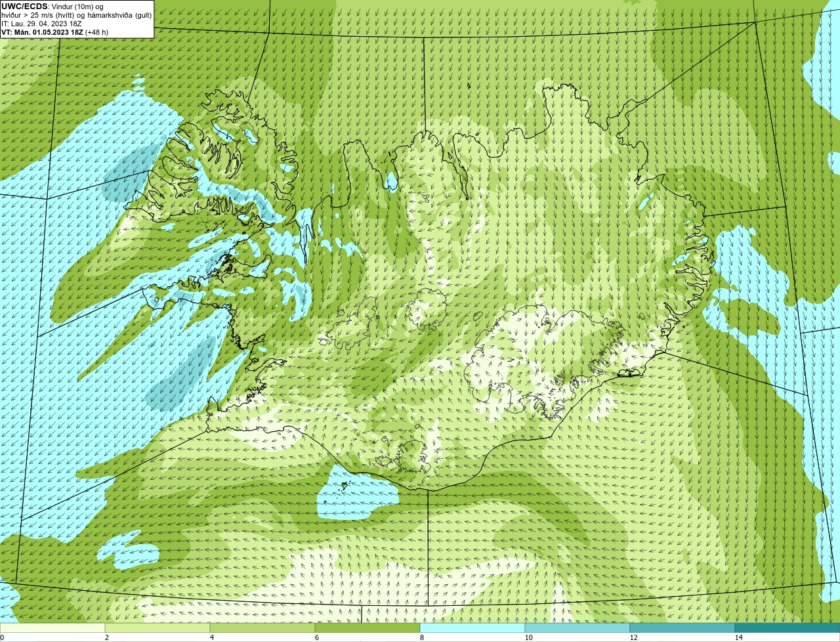
Task: Click the 6–8 m/s dark green legend swatch
Action: pos(367,628)
